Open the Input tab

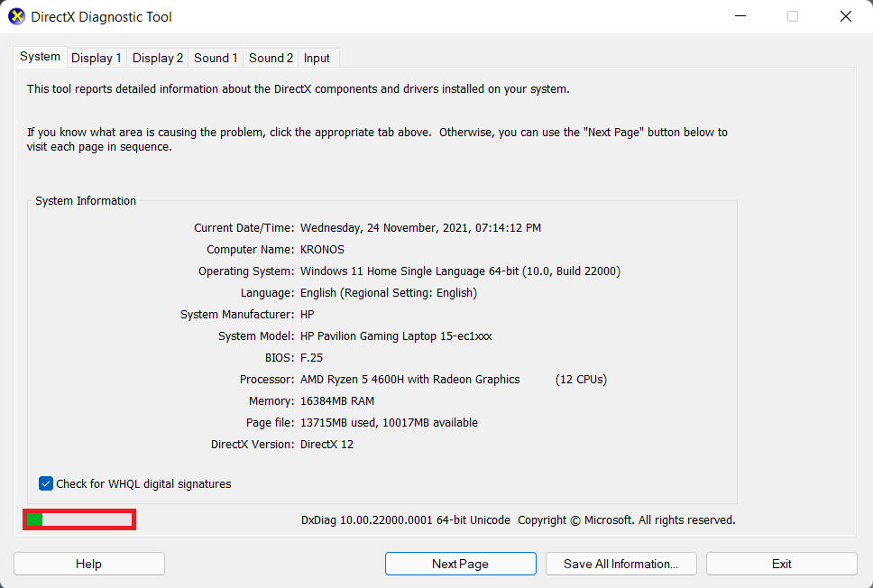point(317,58)
